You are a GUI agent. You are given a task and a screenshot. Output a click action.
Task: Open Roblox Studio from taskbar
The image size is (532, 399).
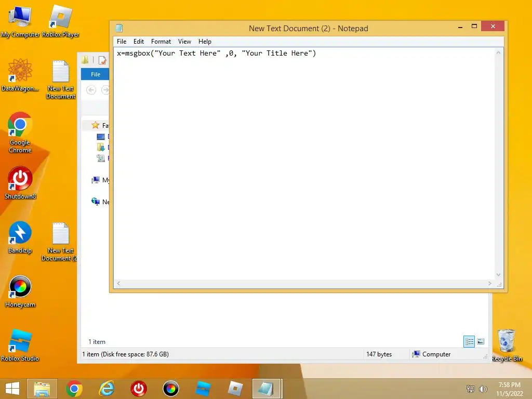tap(203, 389)
